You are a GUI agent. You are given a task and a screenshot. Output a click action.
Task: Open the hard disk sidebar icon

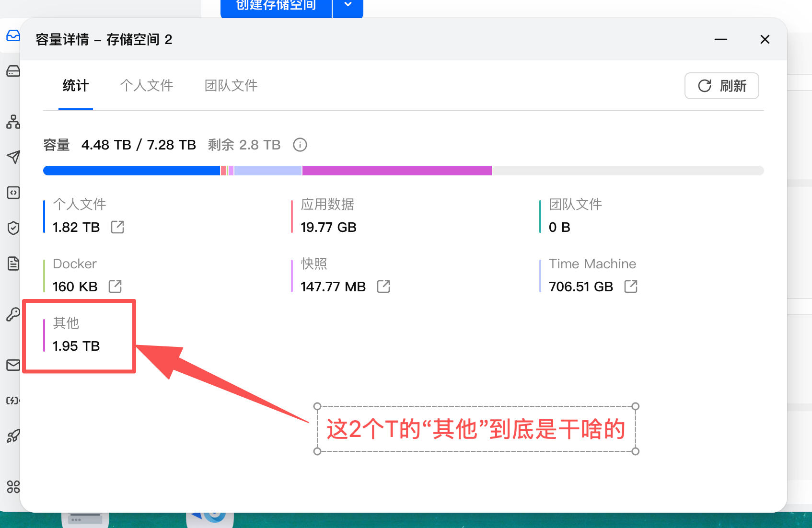[x=13, y=71]
